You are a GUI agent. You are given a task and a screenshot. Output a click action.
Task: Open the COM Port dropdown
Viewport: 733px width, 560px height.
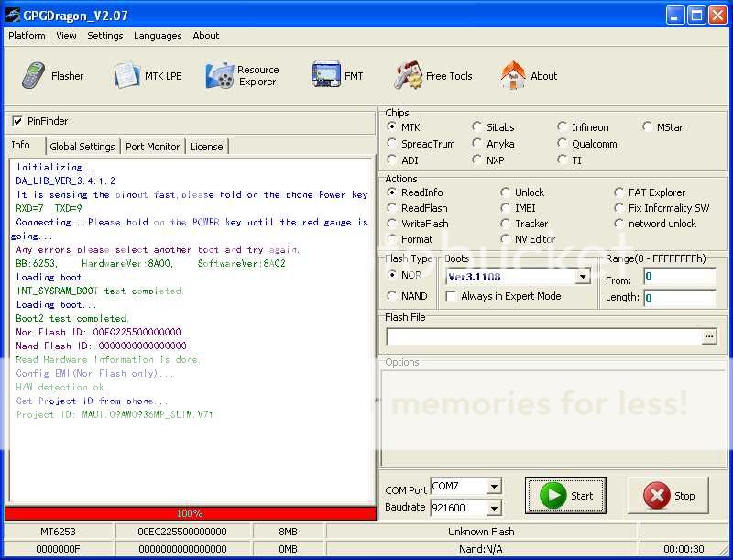(x=494, y=487)
